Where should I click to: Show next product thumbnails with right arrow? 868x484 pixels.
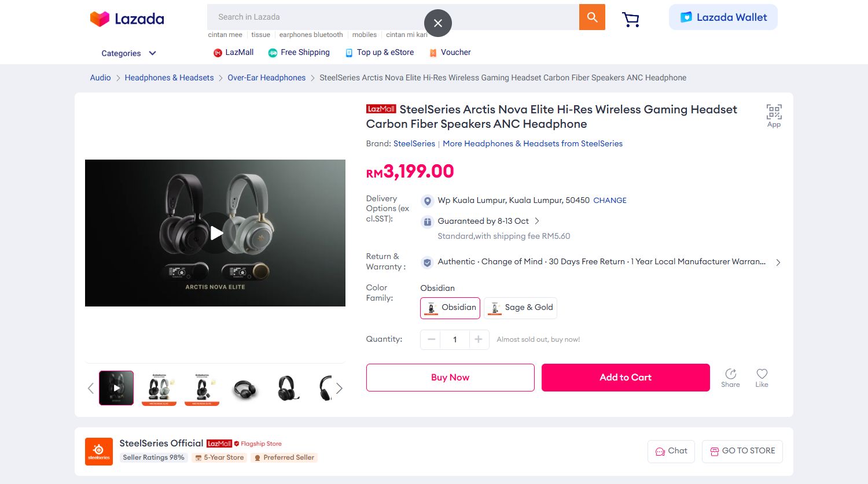tap(340, 388)
